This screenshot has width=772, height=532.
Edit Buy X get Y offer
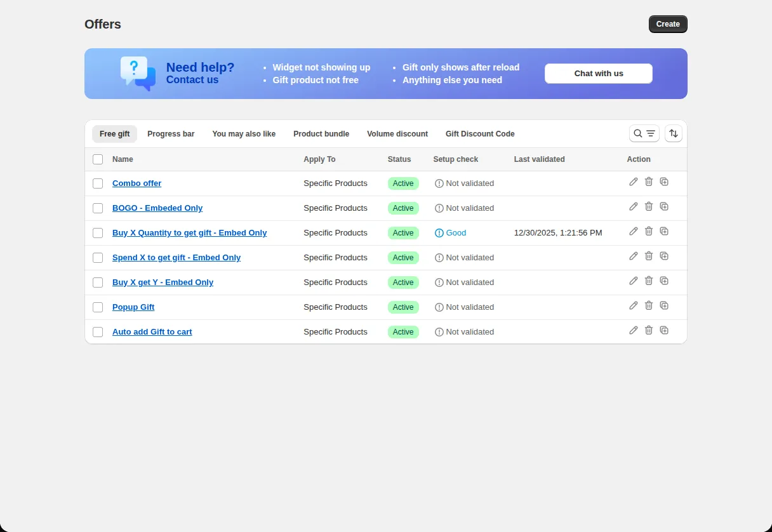point(633,281)
